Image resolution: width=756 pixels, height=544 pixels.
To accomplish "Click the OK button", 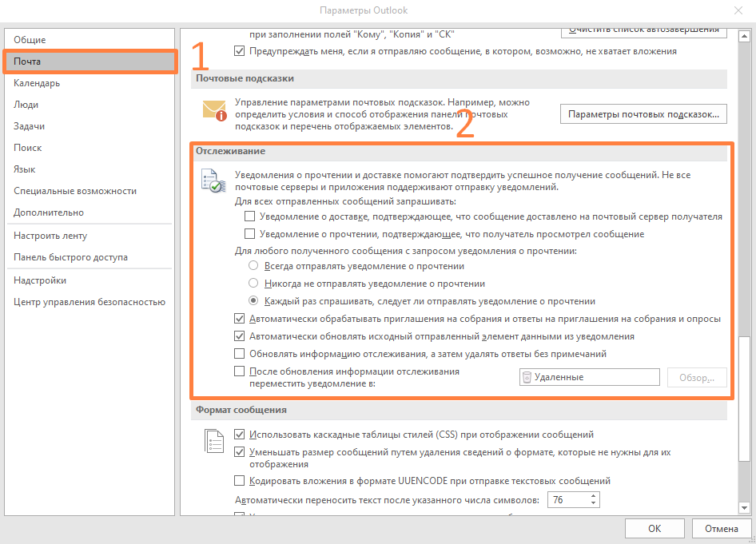I will 655,529.
